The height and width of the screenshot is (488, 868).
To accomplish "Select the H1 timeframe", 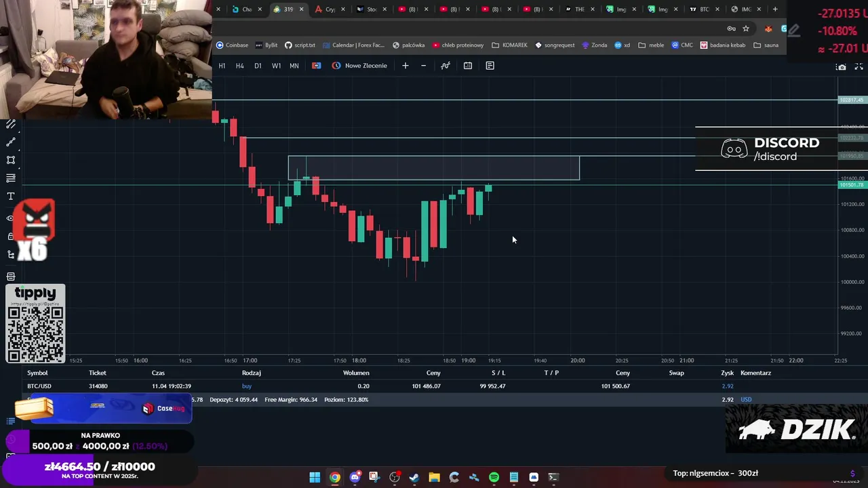I will [x=222, y=66].
